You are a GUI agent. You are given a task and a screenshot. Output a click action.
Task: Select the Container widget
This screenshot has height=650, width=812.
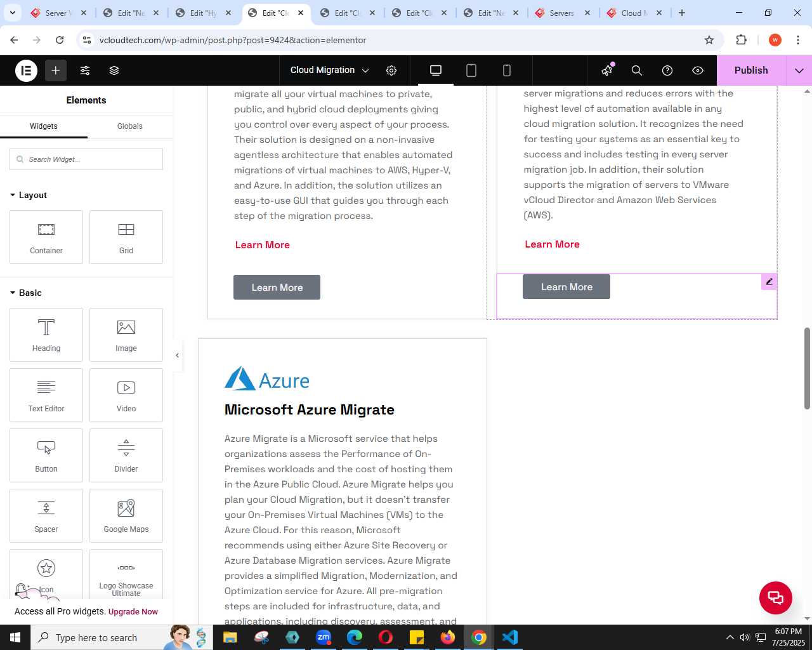click(46, 237)
